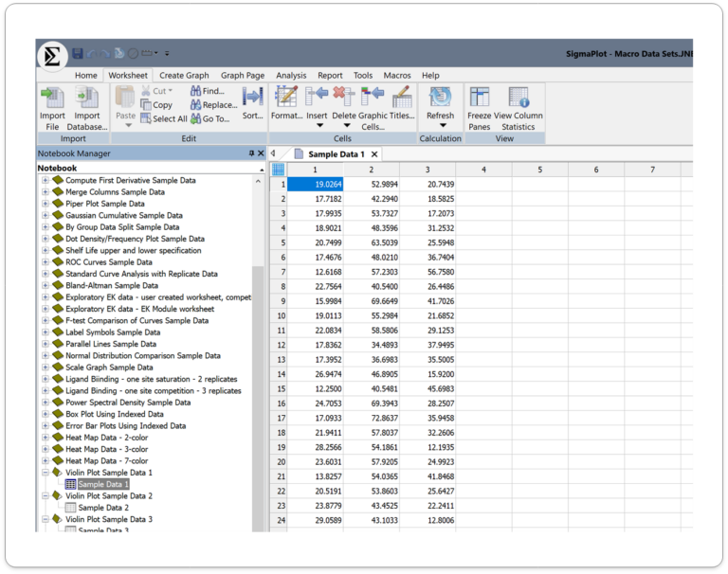The width and height of the screenshot is (728, 574).
Task: Open the Insert cells dropdown arrow
Action: (319, 126)
